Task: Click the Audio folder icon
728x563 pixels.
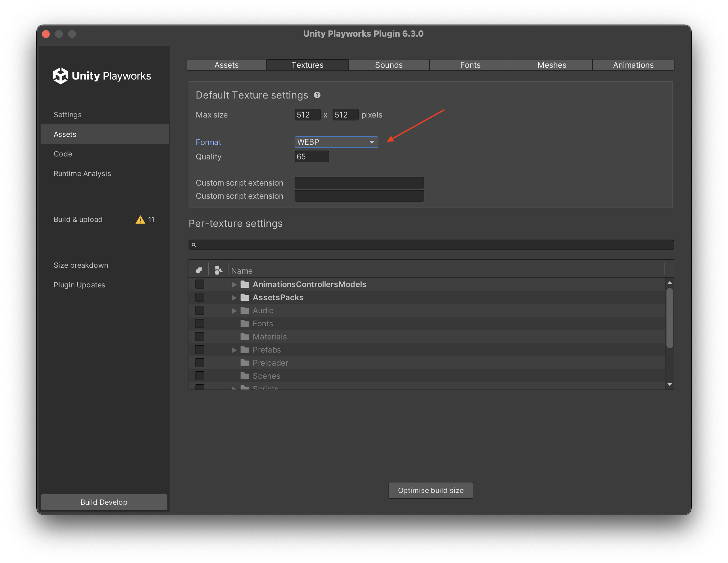Action: tap(245, 311)
